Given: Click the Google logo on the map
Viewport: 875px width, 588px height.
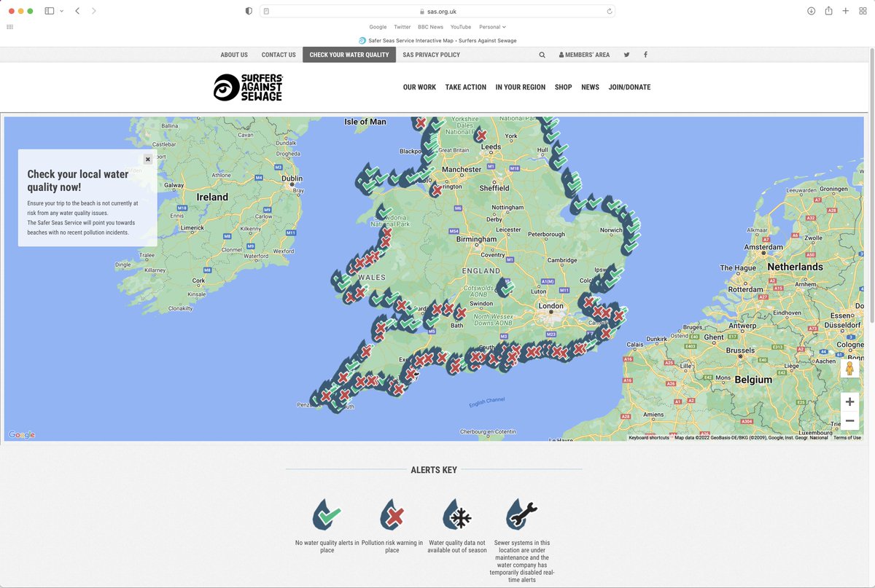Looking at the screenshot, I should pos(22,435).
